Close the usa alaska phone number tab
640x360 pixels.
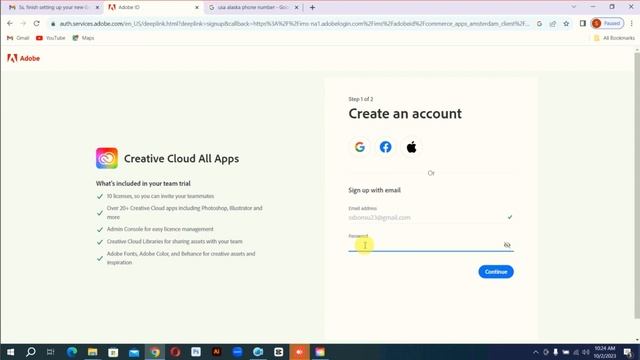tap(297, 7)
